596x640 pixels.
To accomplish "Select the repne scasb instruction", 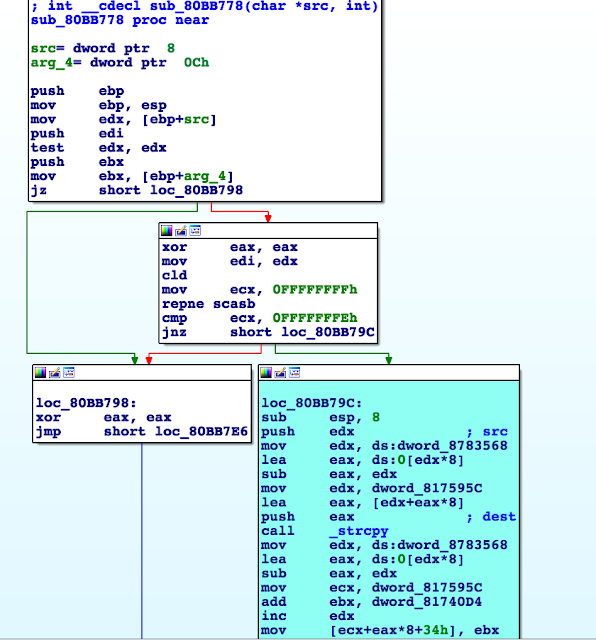I will (x=208, y=304).
